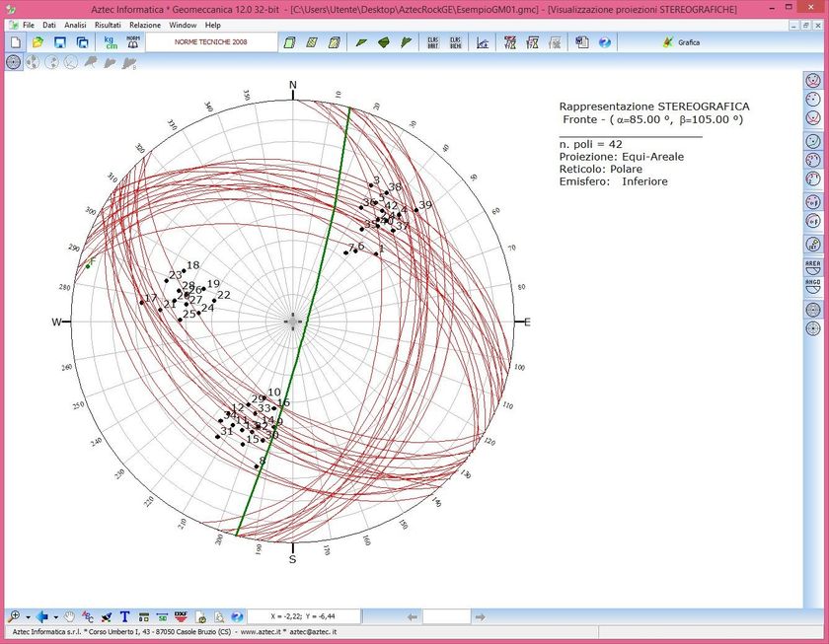This screenshot has width=829, height=644.
Task: Toggle the AREA hemisphere option in sidebar
Action: (812, 267)
